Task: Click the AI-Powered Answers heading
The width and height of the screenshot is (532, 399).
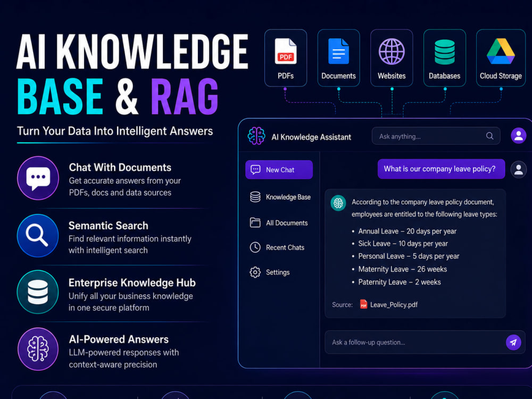Action: [119, 339]
